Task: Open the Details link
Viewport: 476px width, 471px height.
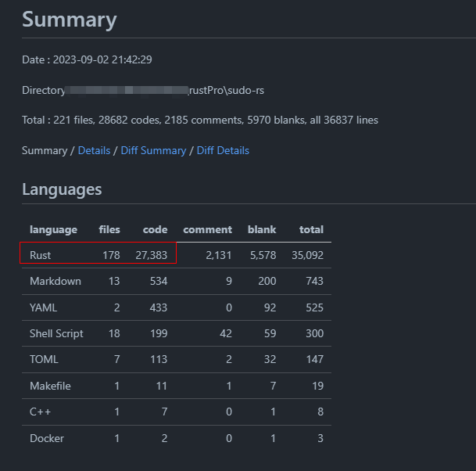Action: coord(94,150)
